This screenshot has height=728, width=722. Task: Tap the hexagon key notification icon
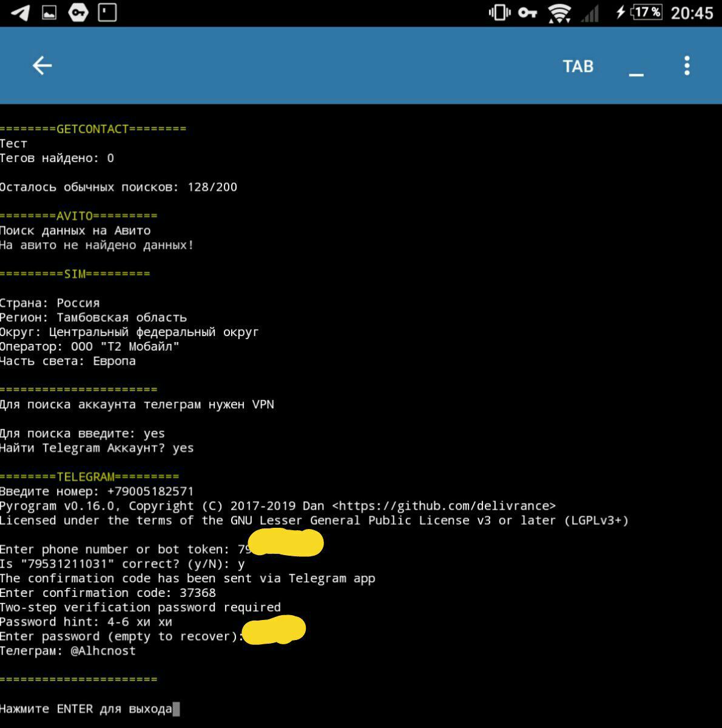[78, 13]
